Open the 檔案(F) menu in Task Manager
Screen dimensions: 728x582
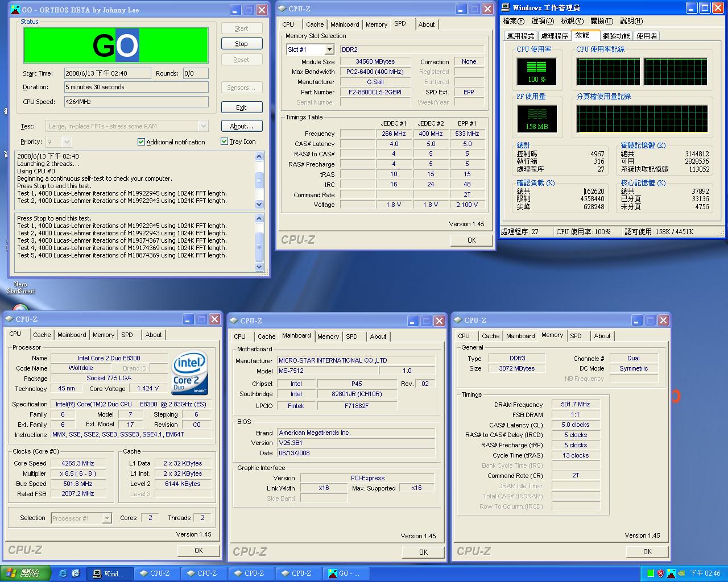(513, 21)
